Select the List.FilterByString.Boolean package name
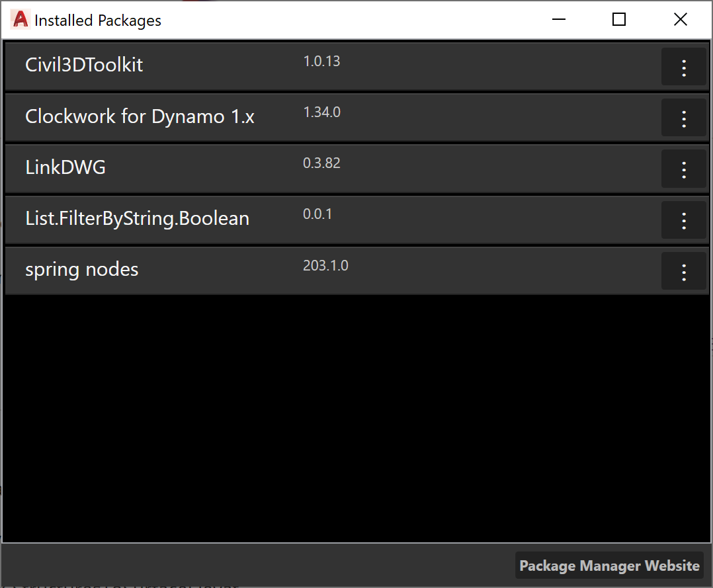 coord(138,219)
